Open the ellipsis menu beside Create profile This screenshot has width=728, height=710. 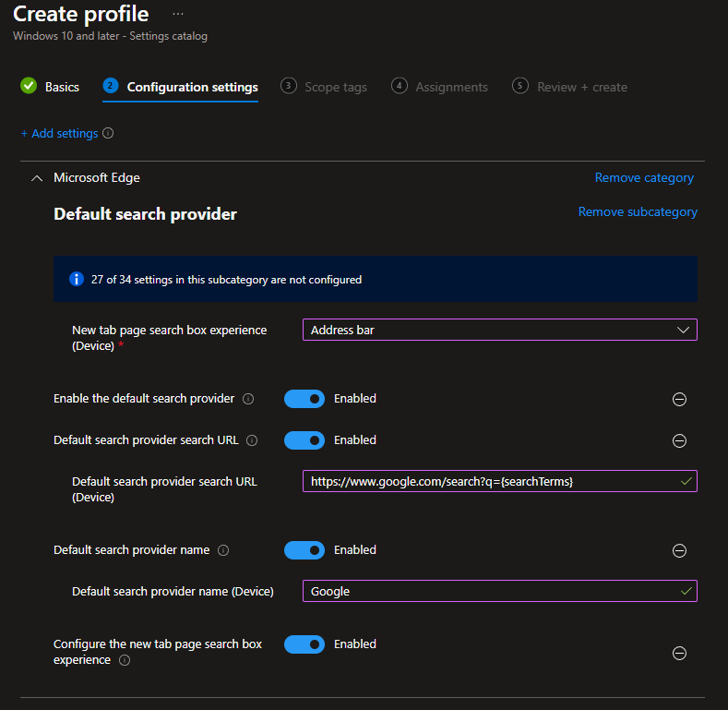coord(178,14)
